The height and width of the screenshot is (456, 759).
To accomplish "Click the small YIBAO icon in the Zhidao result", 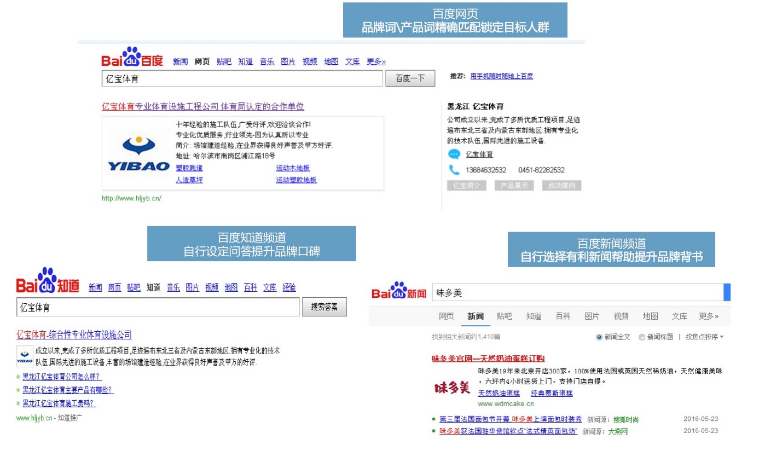I will pyautogui.click(x=24, y=353).
